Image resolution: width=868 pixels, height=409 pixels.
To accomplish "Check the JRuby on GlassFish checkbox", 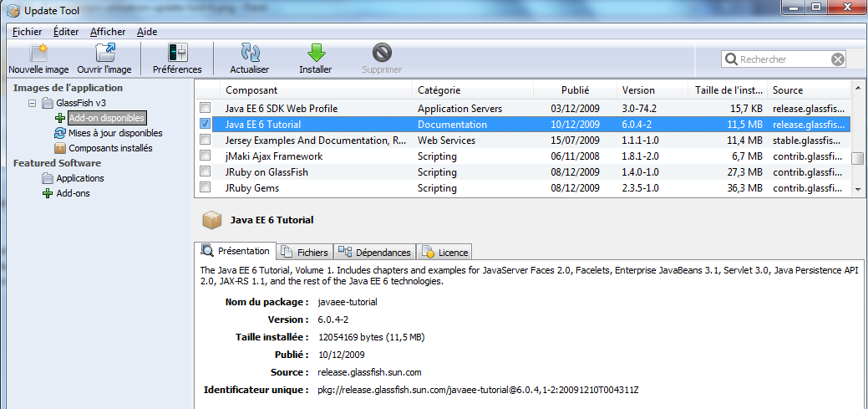I will pos(206,171).
